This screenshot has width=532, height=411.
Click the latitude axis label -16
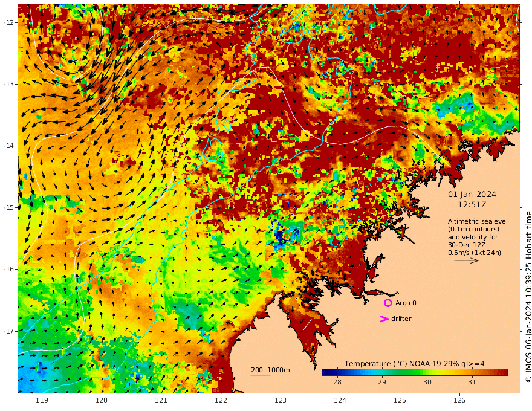pos(9,269)
